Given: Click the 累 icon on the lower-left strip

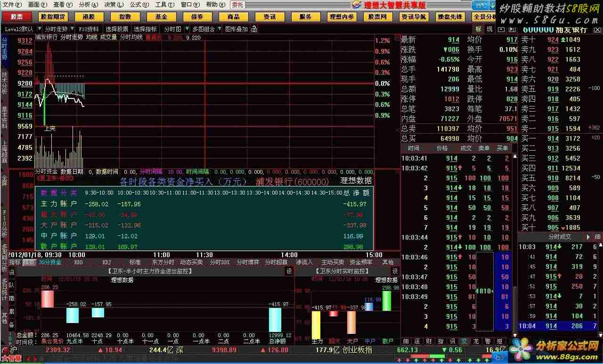Looking at the screenshot, I should (11, 312).
